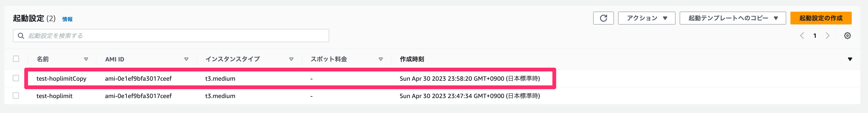Open the 情報 info link
This screenshot has height=113, width=868.
coord(67,19)
